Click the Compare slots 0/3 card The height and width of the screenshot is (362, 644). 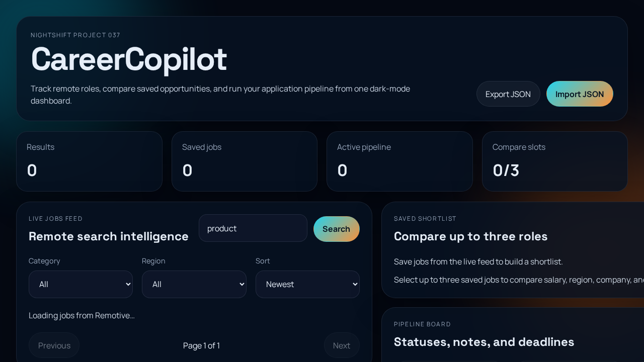[554, 161]
